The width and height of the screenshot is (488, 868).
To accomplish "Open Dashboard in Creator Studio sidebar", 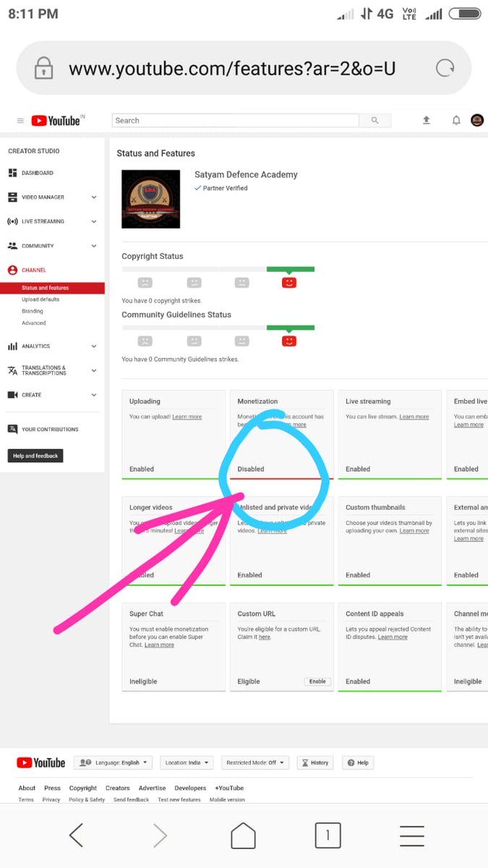I will click(37, 173).
